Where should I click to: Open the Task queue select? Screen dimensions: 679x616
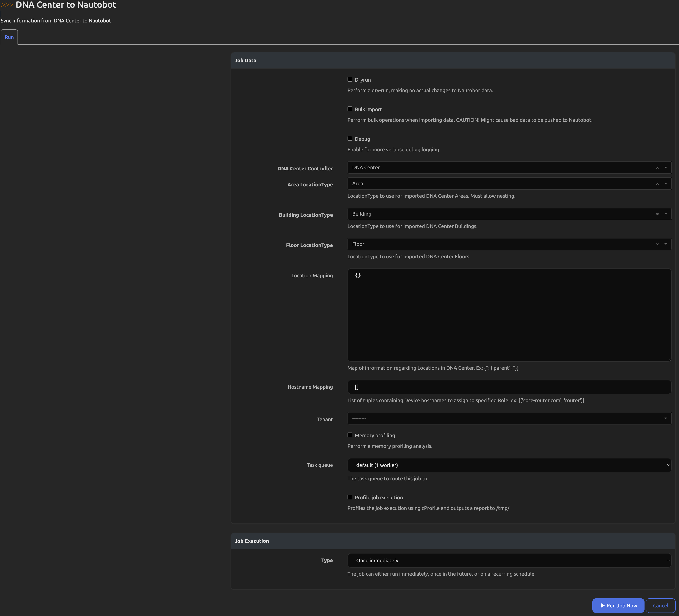(509, 465)
